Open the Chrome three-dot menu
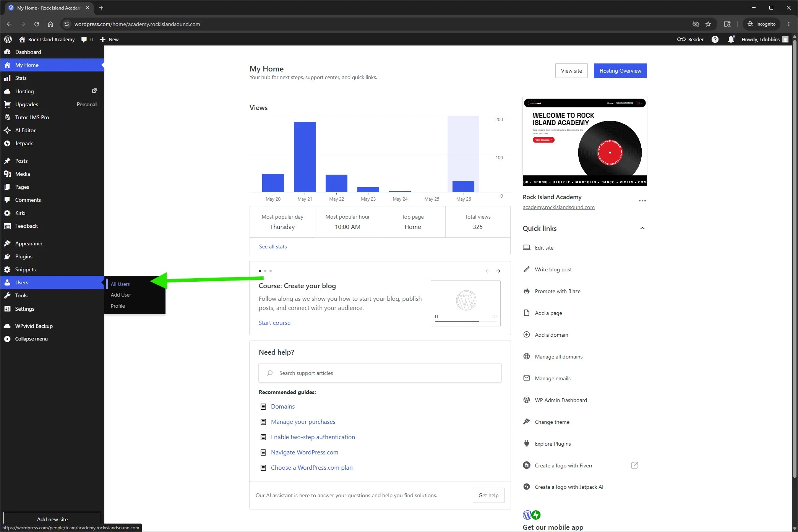This screenshot has height=532, width=798. point(789,24)
